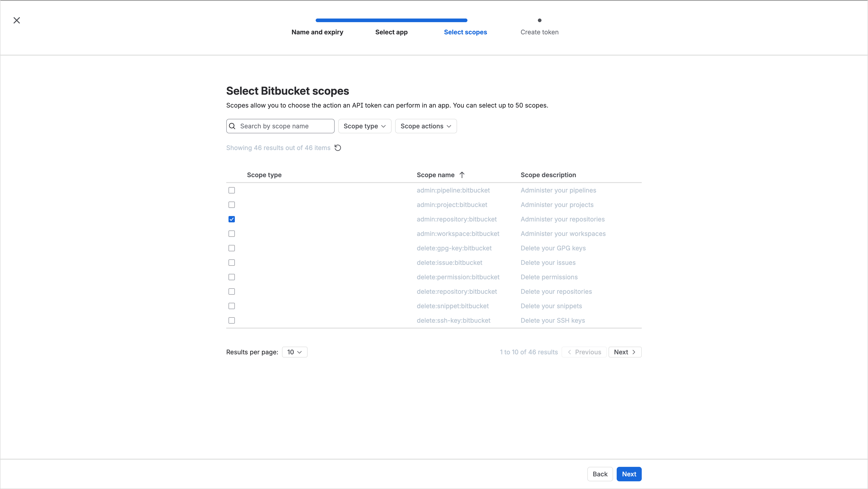The height and width of the screenshot is (489, 868).
Task: Click the Previous pagination button
Action: (x=584, y=352)
